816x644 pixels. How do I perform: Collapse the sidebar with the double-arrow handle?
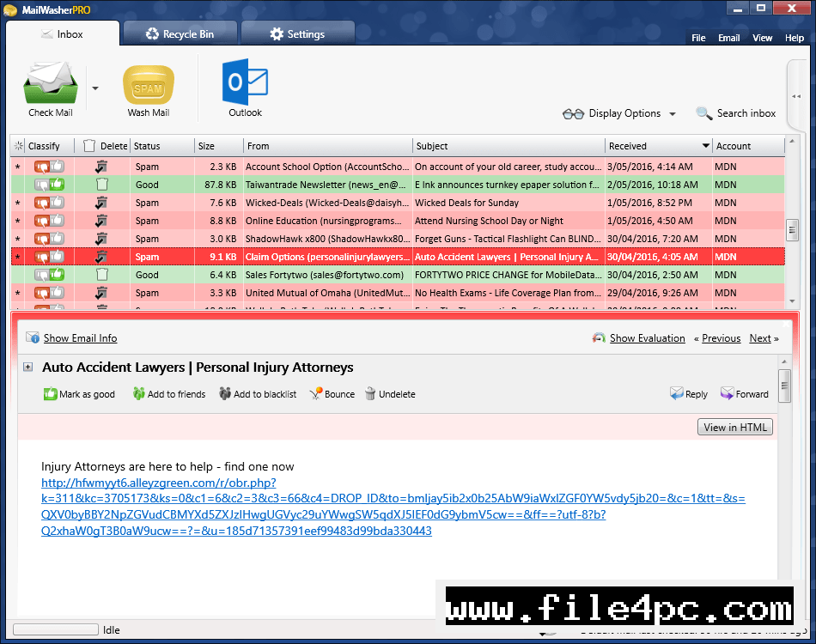click(796, 96)
